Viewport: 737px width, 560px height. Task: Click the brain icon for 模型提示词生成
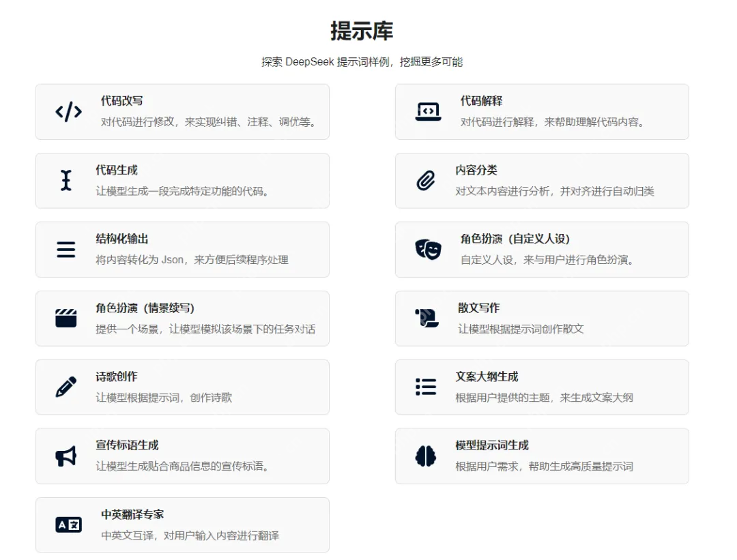click(426, 456)
